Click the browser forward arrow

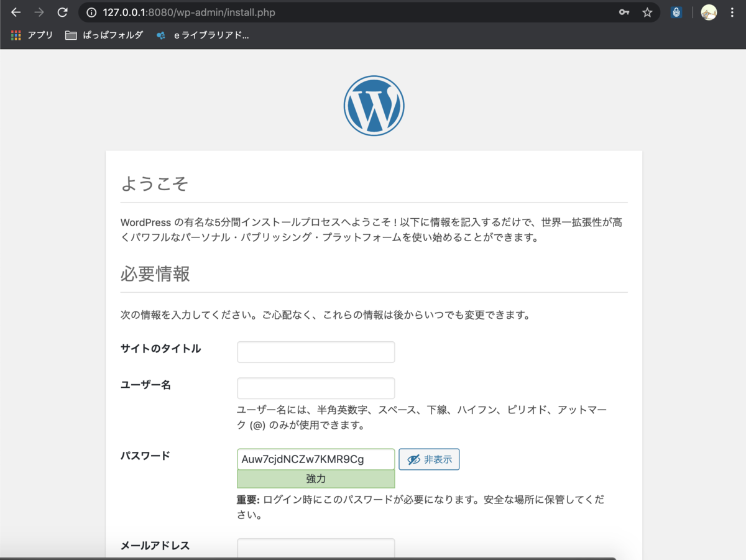pos(39,12)
